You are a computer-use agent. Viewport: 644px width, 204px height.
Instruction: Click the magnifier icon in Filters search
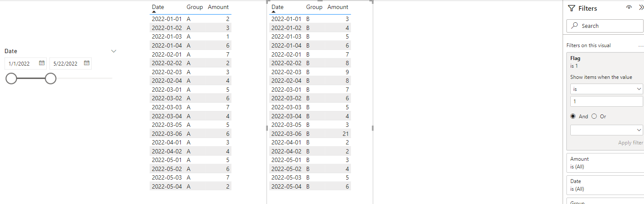pyautogui.click(x=575, y=26)
